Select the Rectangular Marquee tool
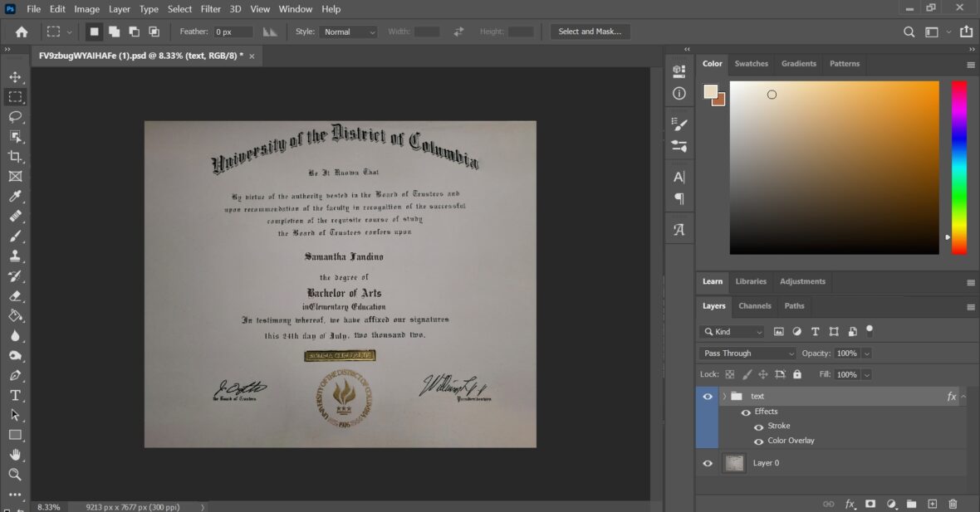Screen dimensions: 980x512 [15, 97]
